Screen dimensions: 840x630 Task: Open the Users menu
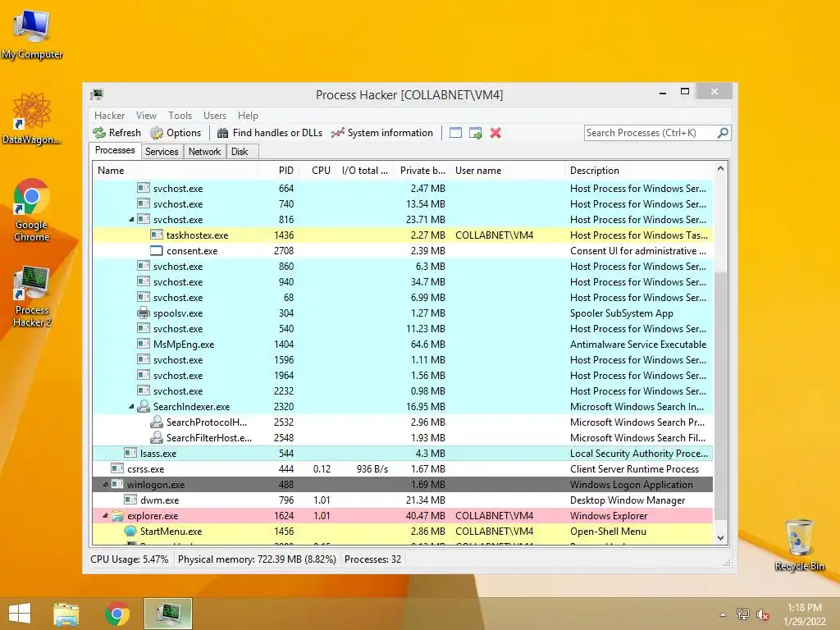point(215,116)
